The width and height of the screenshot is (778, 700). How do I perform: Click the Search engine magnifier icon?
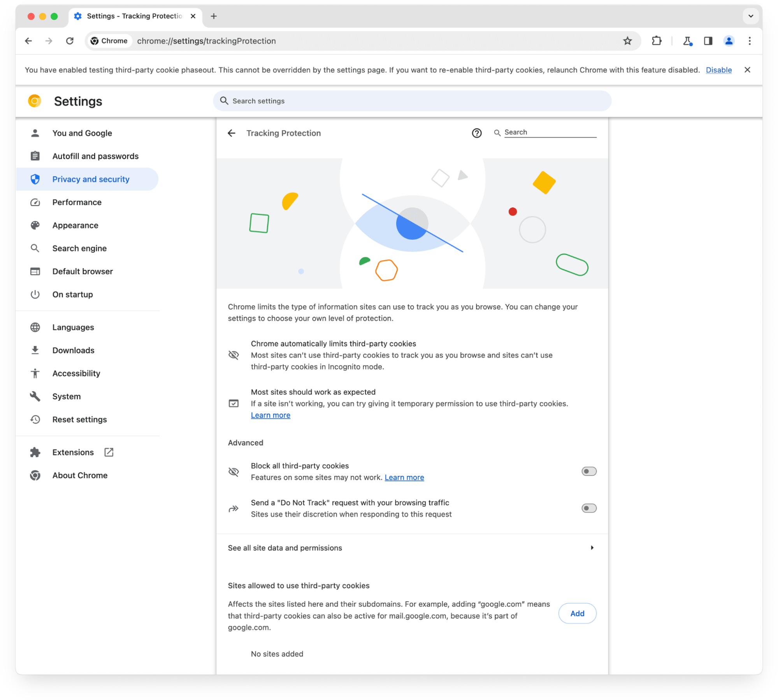pos(36,248)
